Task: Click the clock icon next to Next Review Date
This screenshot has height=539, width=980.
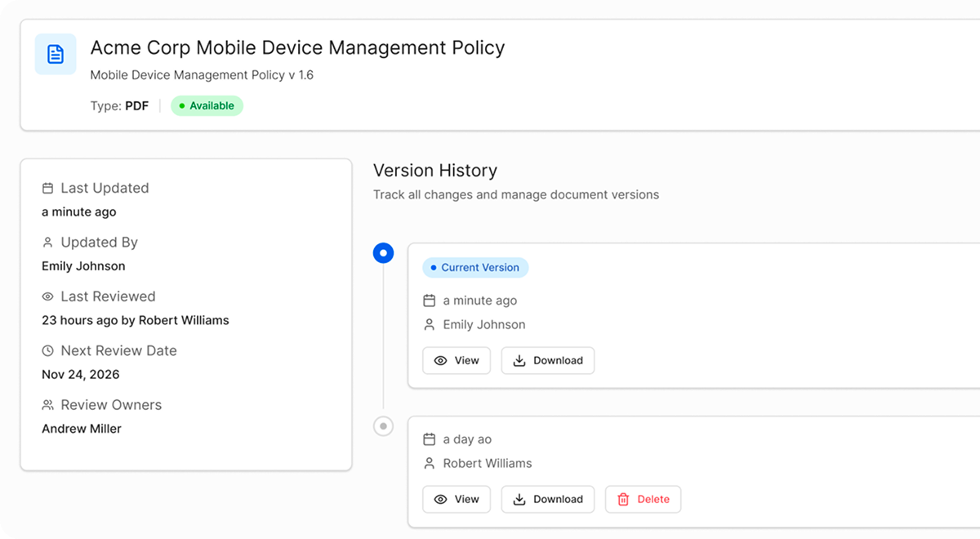Action: pos(47,351)
